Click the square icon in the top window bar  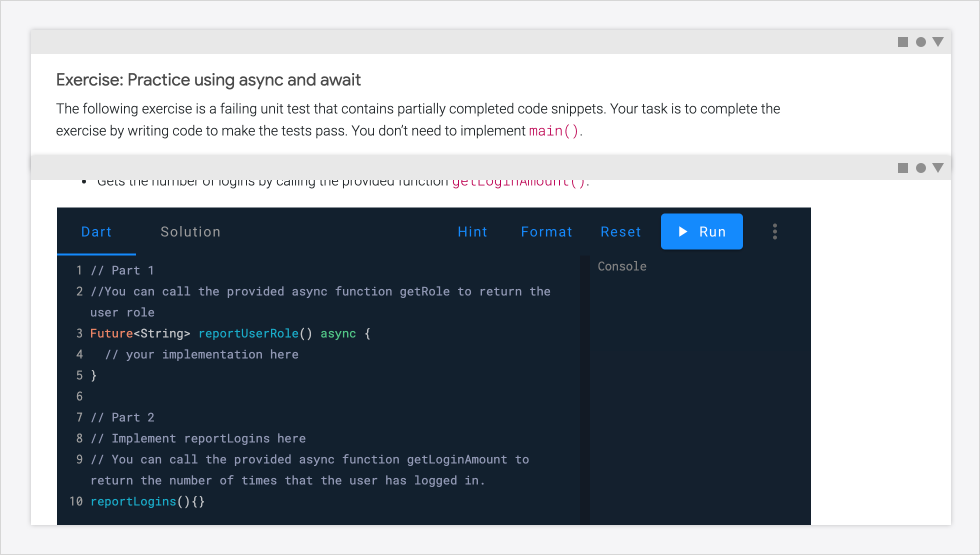[x=903, y=42]
